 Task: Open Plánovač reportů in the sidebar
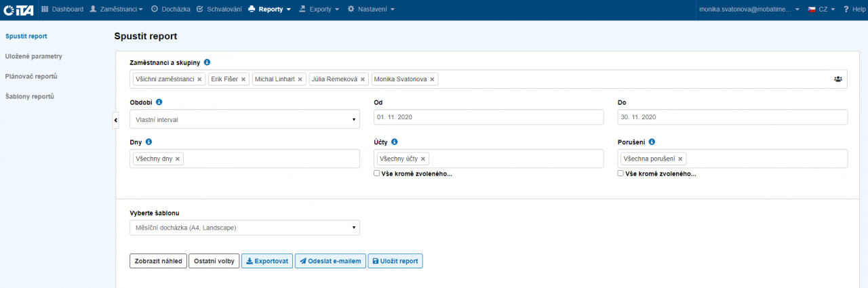pos(31,76)
